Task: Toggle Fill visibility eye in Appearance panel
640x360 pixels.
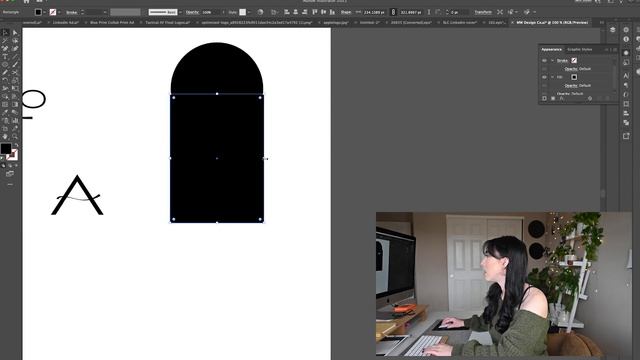Action: click(x=544, y=77)
